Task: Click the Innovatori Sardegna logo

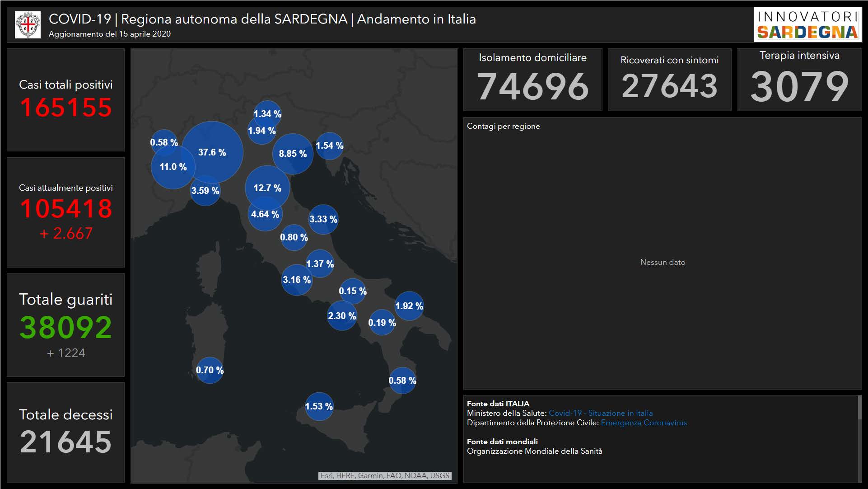Action: [807, 25]
